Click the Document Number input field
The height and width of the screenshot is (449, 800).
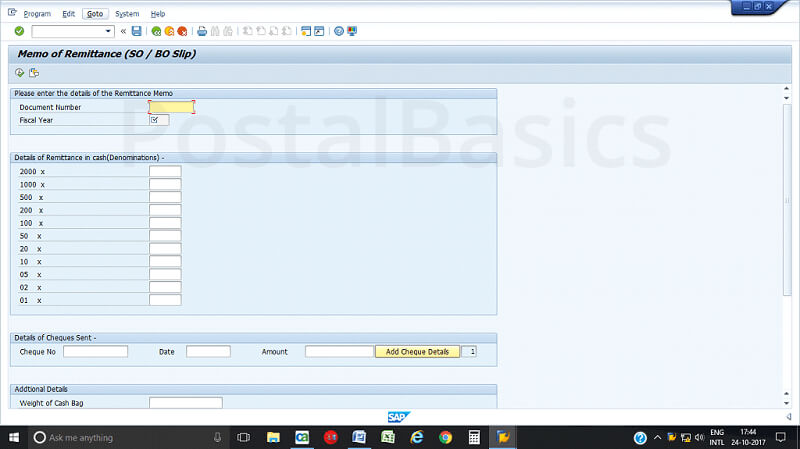click(x=171, y=106)
